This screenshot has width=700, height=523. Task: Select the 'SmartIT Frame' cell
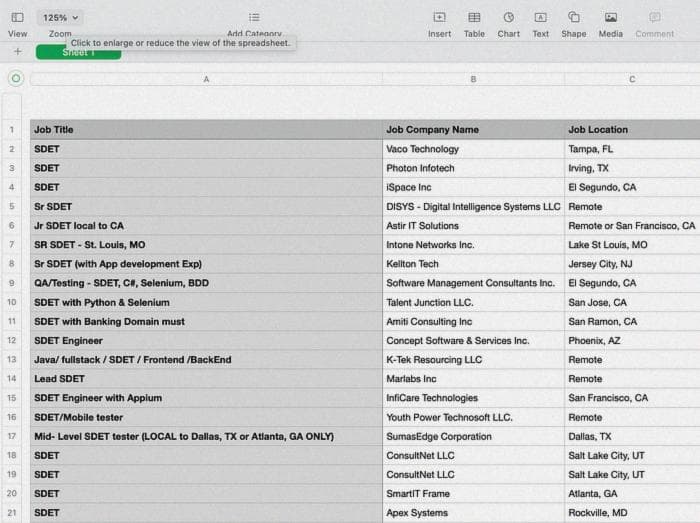(x=473, y=494)
